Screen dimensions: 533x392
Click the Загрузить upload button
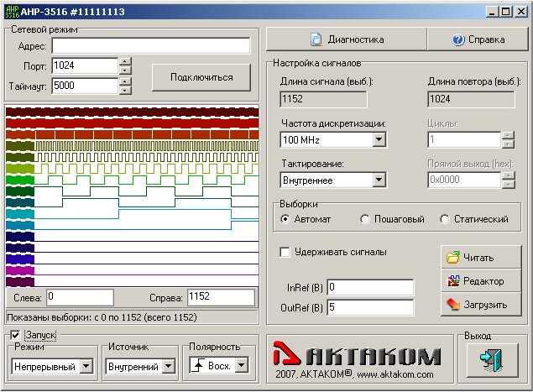(481, 305)
